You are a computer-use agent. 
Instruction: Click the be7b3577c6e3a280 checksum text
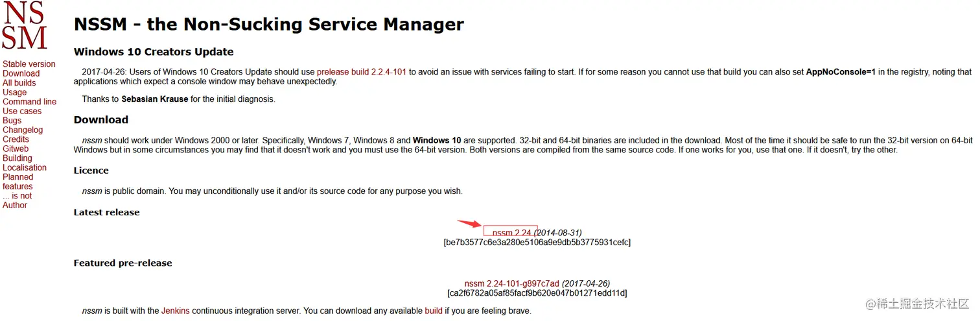[x=537, y=242]
